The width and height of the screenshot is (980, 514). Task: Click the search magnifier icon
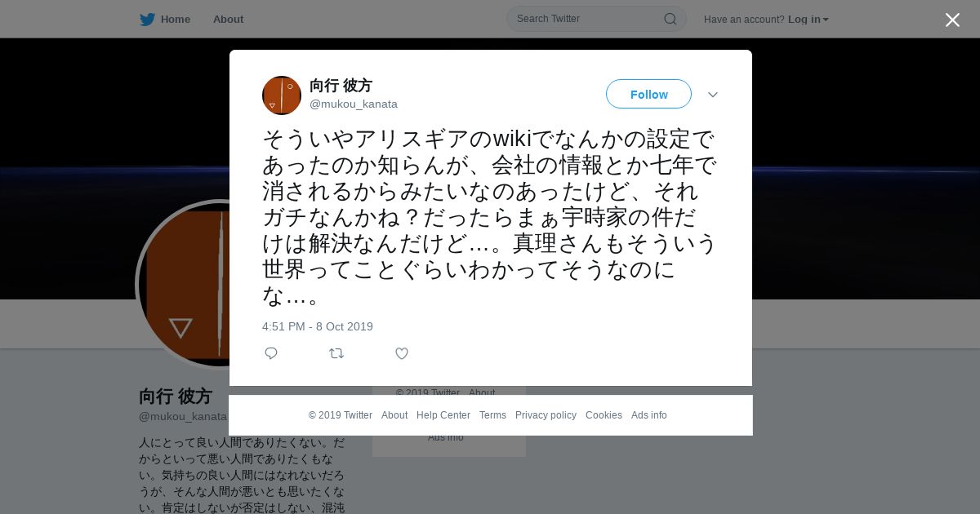click(x=670, y=19)
